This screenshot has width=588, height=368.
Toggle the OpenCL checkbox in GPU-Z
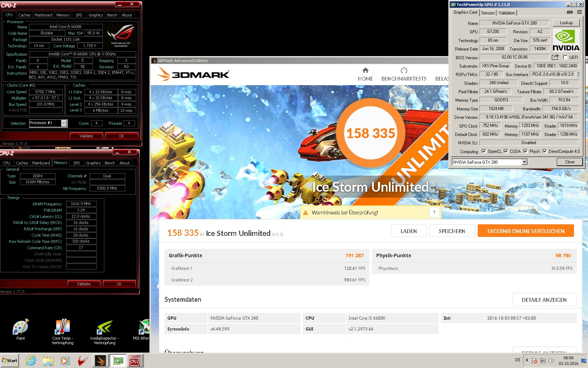(484, 151)
